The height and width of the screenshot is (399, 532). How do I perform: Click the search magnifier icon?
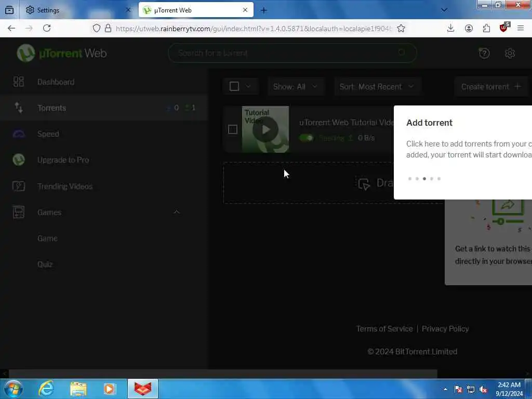[x=402, y=52]
